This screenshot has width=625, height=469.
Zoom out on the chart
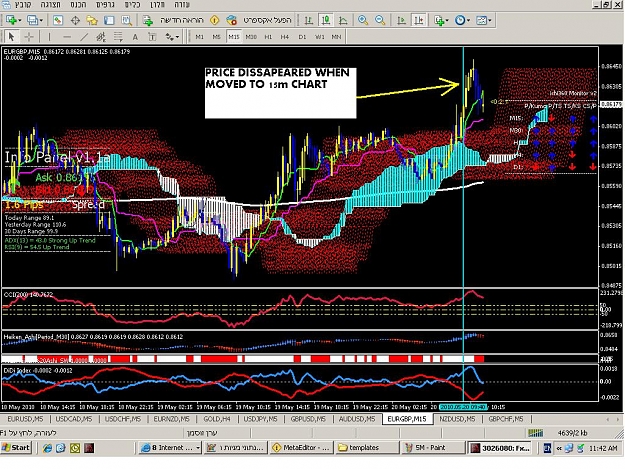380,20
